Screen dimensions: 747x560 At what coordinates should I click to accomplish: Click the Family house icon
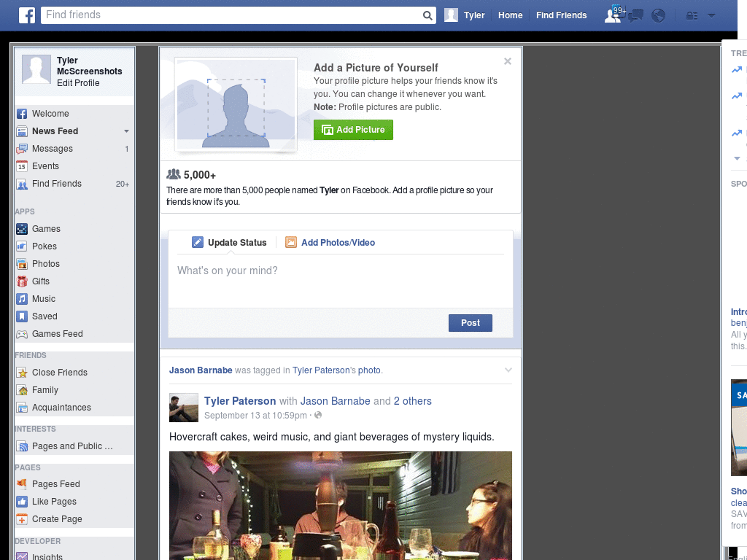[22, 390]
